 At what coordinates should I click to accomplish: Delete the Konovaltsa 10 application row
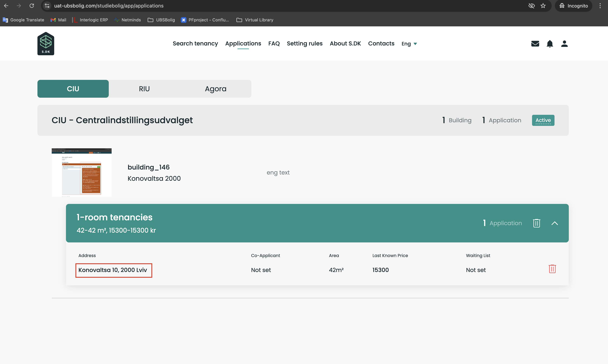pyautogui.click(x=552, y=269)
